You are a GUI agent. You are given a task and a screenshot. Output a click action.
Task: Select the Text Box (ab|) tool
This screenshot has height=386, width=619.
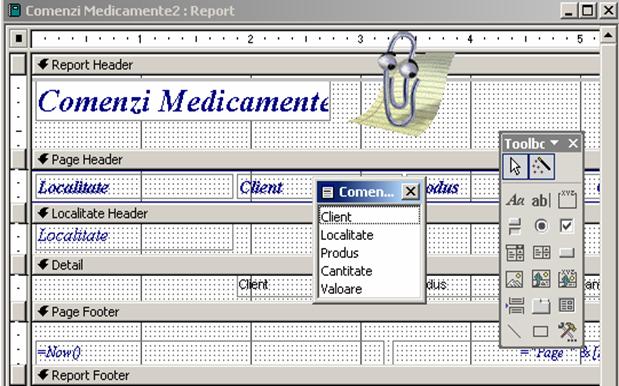point(541,200)
